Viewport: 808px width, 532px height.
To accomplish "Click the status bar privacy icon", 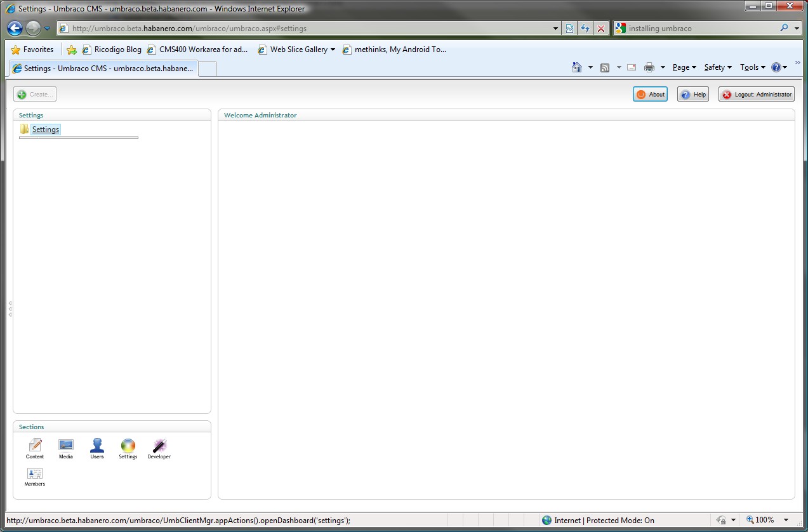I will (x=721, y=520).
